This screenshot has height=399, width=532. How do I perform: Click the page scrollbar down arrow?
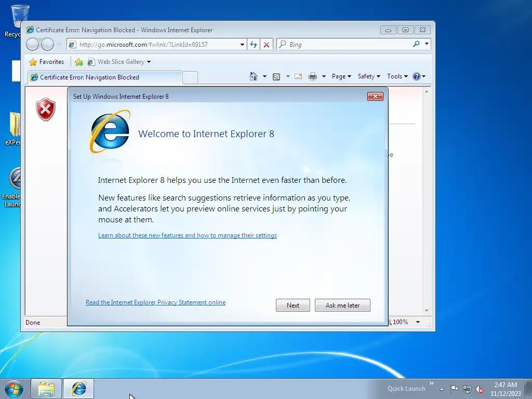click(x=427, y=311)
